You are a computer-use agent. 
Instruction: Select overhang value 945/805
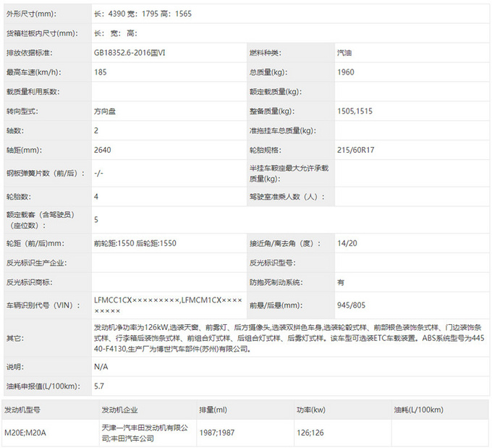coord(352,305)
